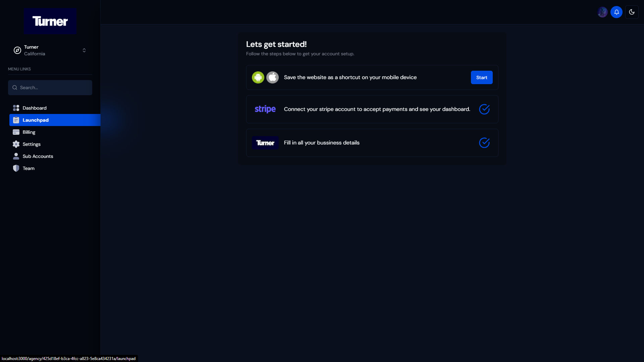Click the Stripe logo
This screenshot has width=644, height=362.
coord(265,109)
